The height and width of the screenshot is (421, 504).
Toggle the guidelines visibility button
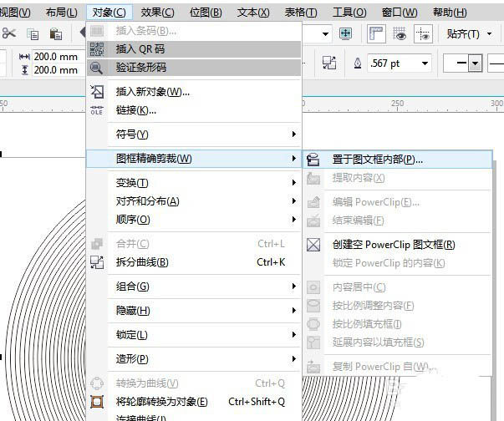[x=423, y=33]
